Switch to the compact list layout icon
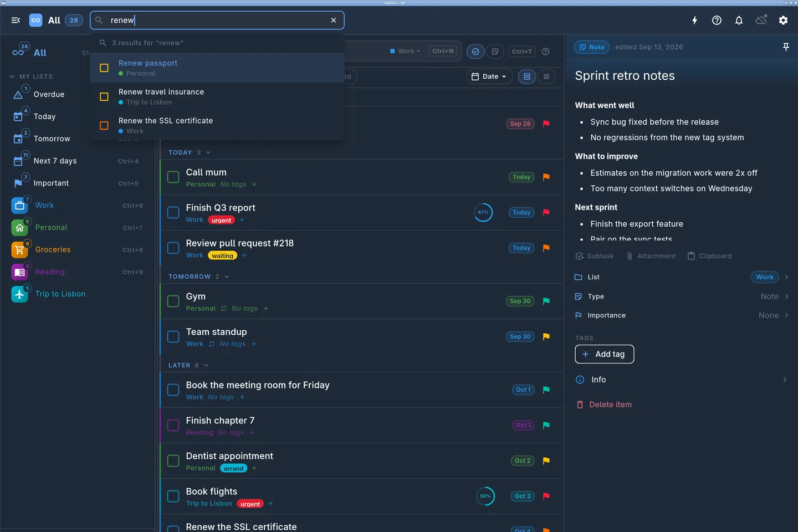Screen dimensions: 798x532 pos(546,76)
